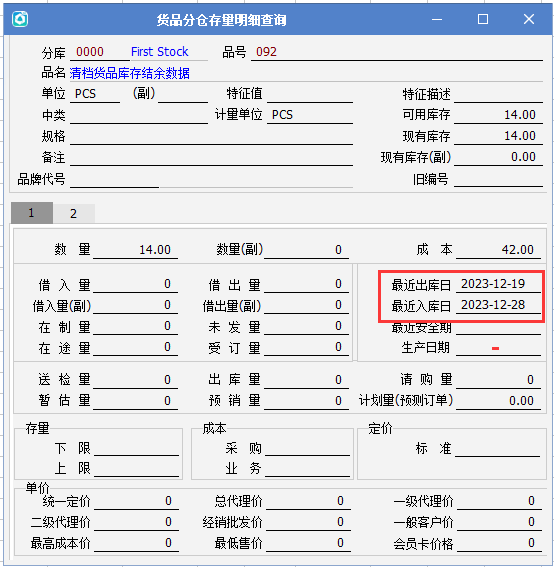This screenshot has height=567, width=554.
Task: Minimize the 货品分仓存量明细查询 window
Action: 437,19
